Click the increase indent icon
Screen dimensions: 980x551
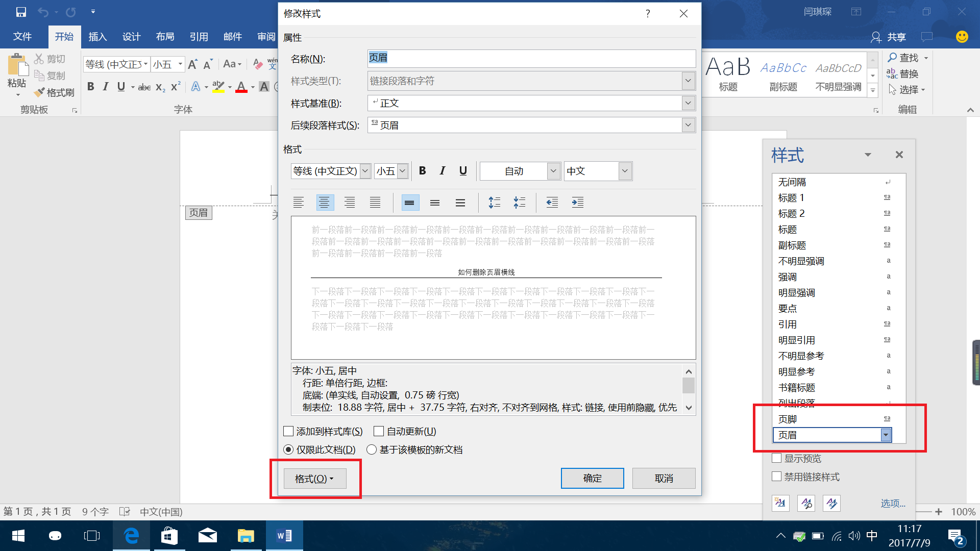(x=577, y=203)
